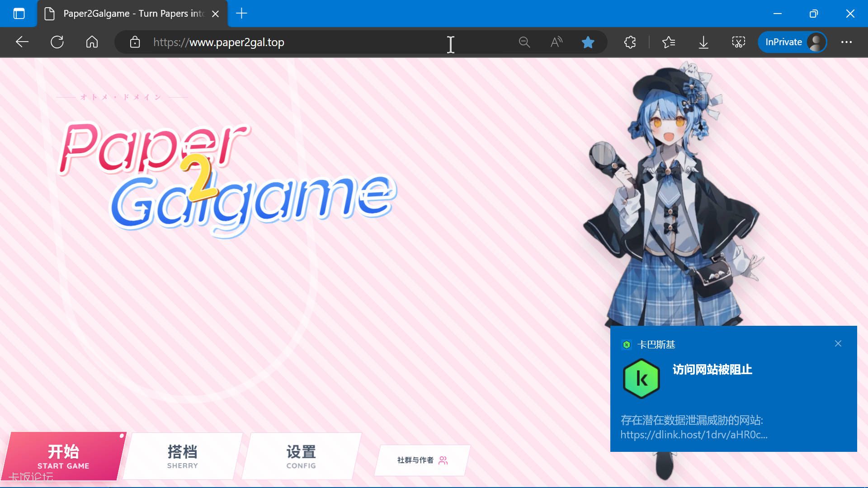868x488 pixels.
Task: Open a new browser tab
Action: pos(241,14)
